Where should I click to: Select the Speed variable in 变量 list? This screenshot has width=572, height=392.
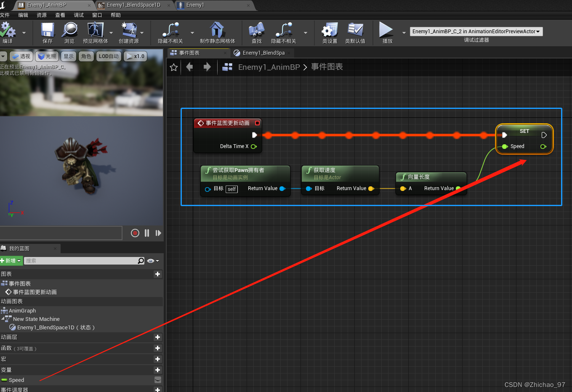[17, 380]
